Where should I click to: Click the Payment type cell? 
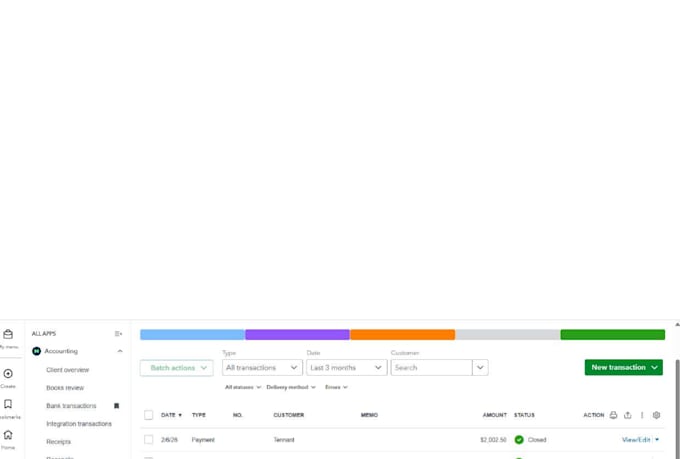(x=203, y=440)
